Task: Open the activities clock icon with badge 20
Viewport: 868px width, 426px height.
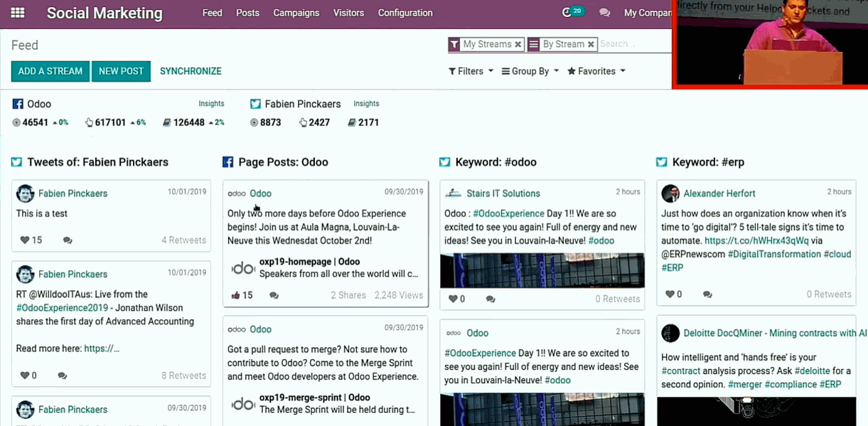Action: [x=567, y=12]
